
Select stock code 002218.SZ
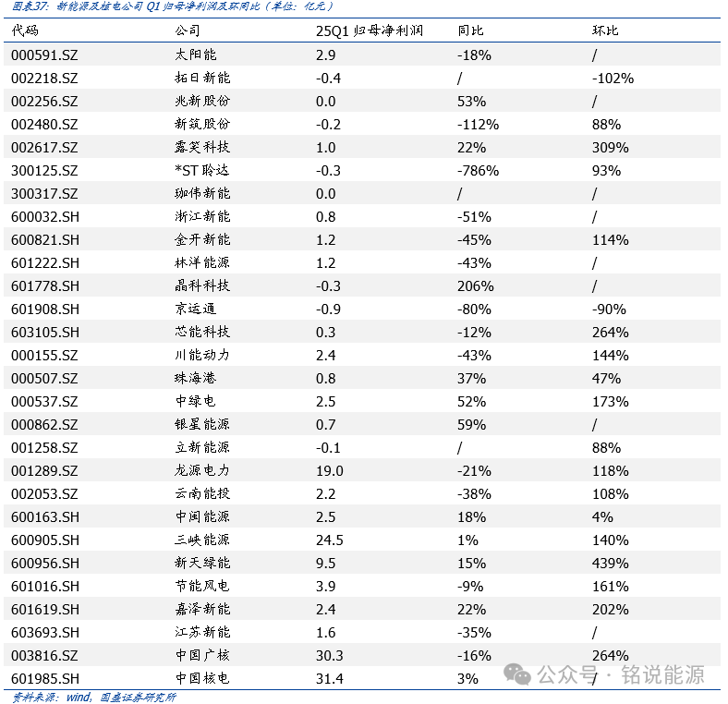44,78
